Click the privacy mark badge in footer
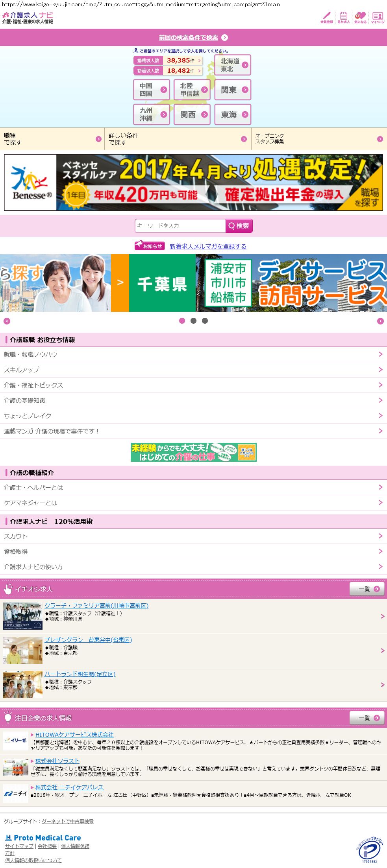387x868 pixels. tap(369, 850)
